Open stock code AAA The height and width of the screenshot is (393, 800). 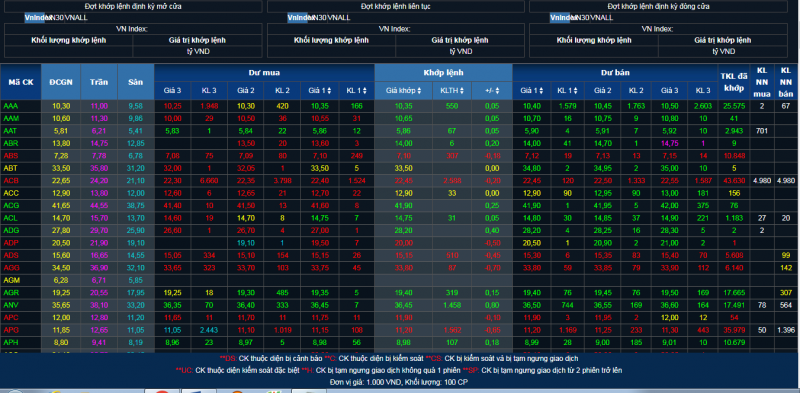coord(10,106)
